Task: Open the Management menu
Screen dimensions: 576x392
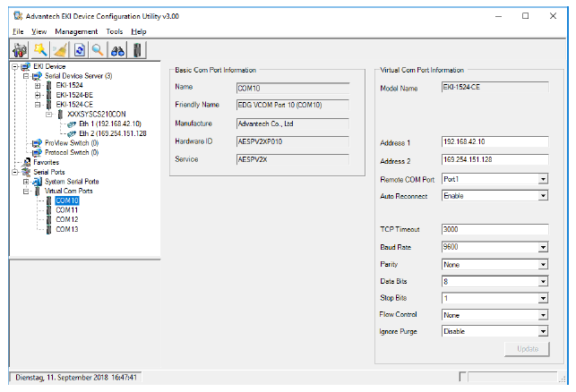Action: click(x=76, y=31)
